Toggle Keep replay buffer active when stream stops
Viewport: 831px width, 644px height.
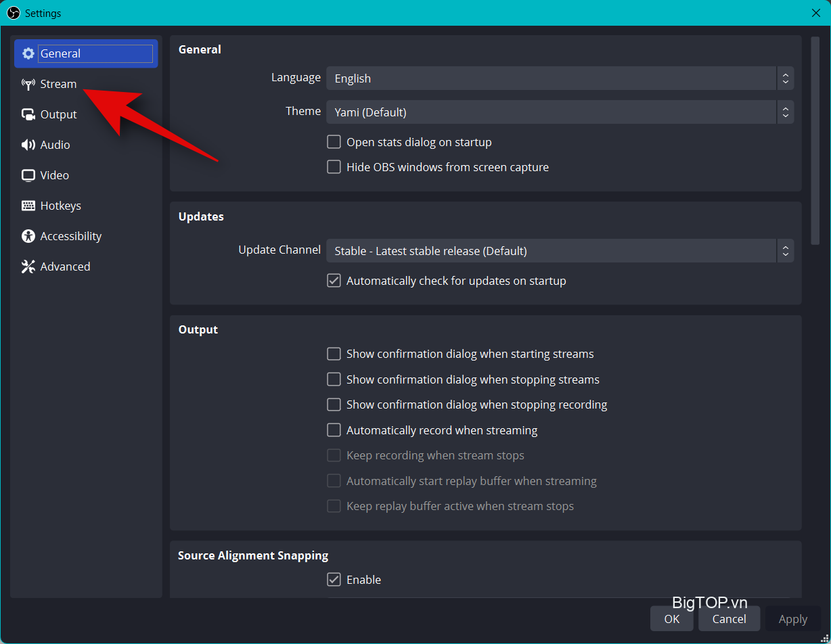coord(334,506)
